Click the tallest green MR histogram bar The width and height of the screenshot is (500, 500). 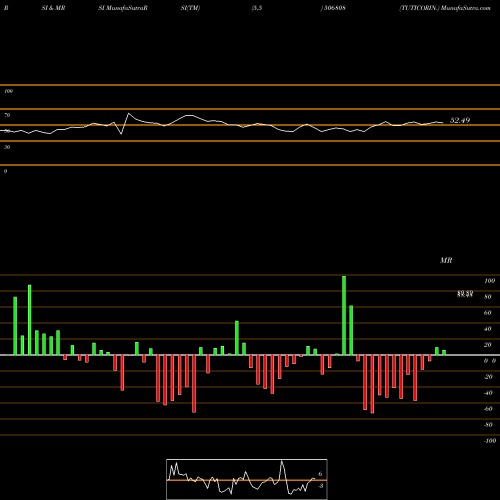coord(344,315)
